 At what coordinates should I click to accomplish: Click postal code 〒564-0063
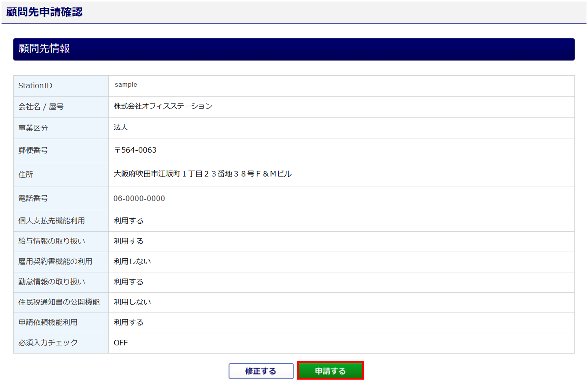(135, 150)
